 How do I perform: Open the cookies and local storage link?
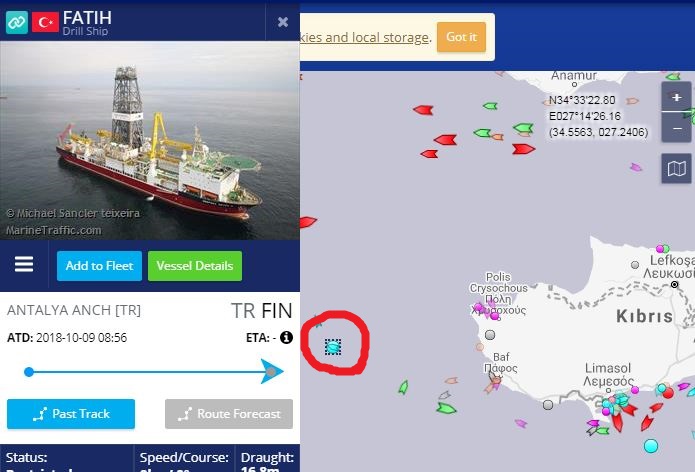coord(364,37)
